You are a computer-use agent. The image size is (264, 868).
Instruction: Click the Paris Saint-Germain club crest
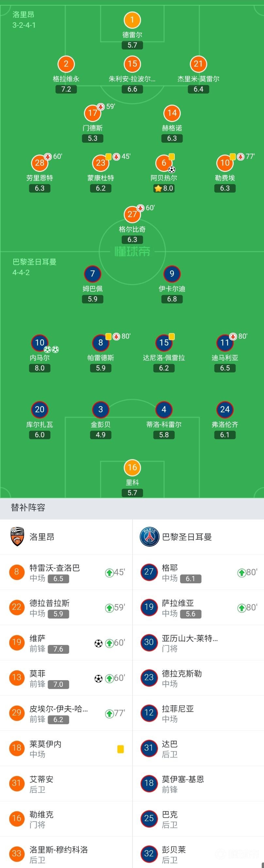(x=149, y=537)
